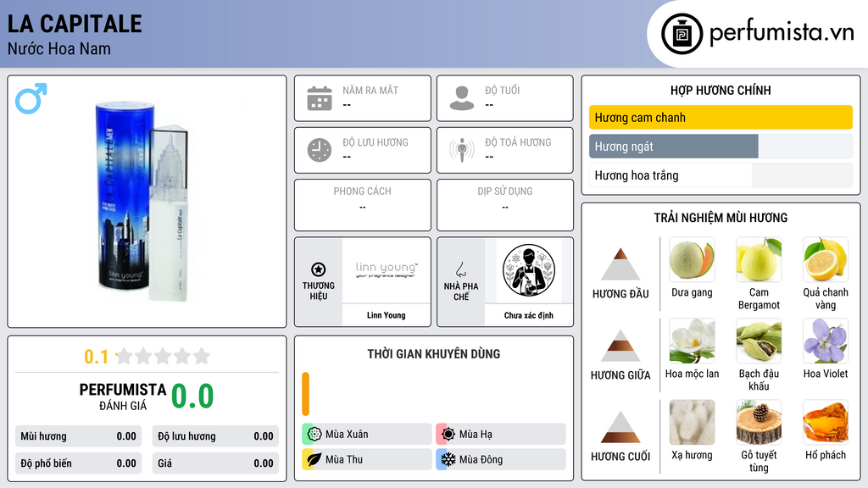Click the Xạ hương musk image
This screenshot has width=868, height=488.
pyautogui.click(x=692, y=422)
